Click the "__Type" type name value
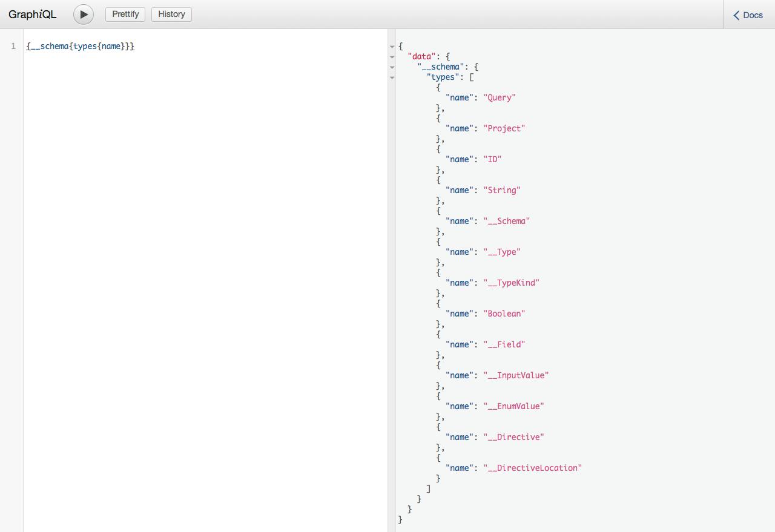This screenshot has height=532, width=775. tap(502, 252)
